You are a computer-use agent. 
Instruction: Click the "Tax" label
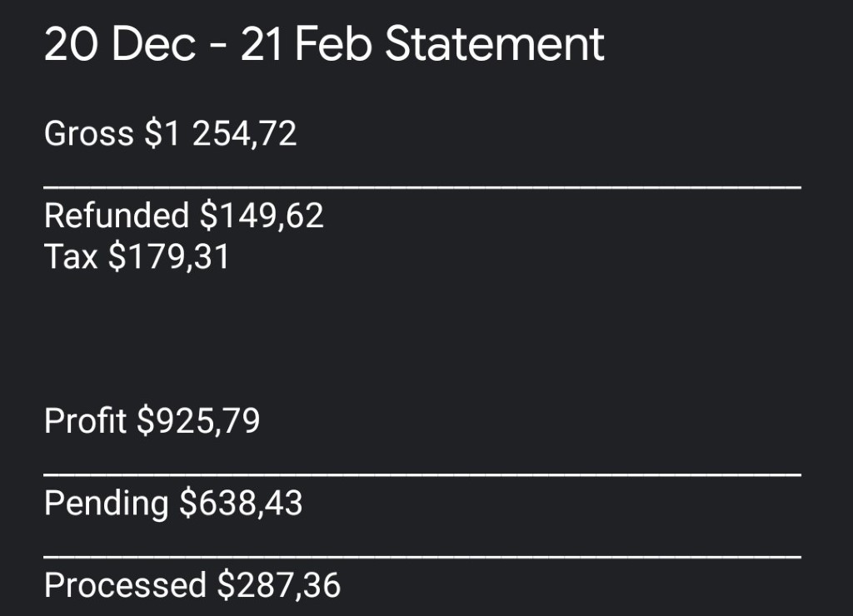point(71,256)
